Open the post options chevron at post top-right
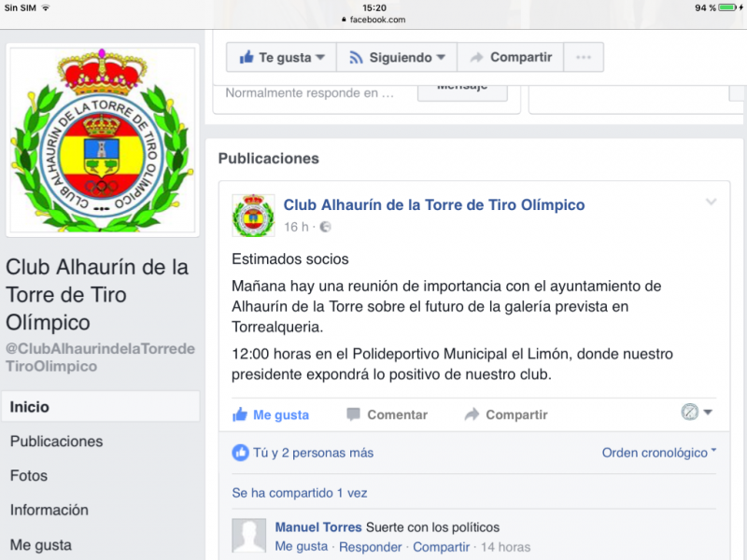This screenshot has width=747, height=560. tap(711, 202)
